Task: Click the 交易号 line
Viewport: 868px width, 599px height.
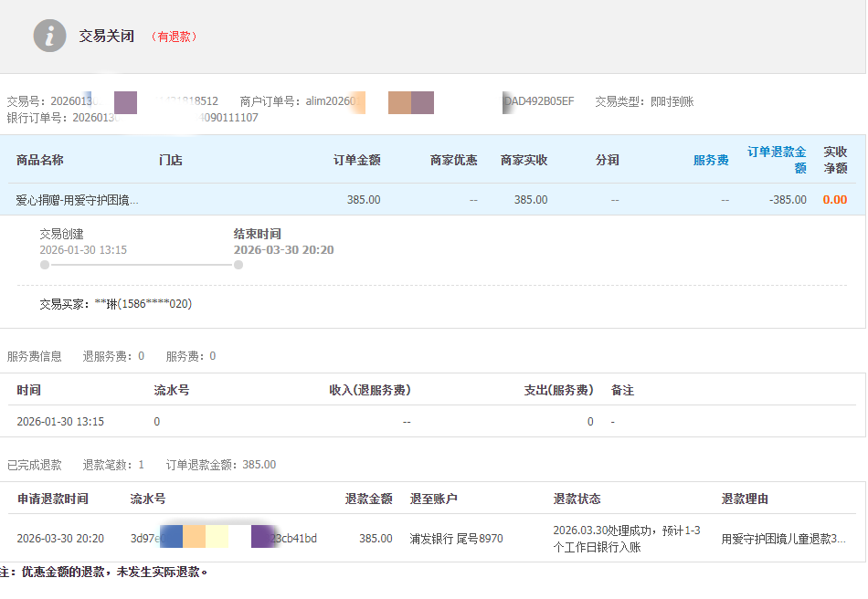Action: [x=112, y=101]
